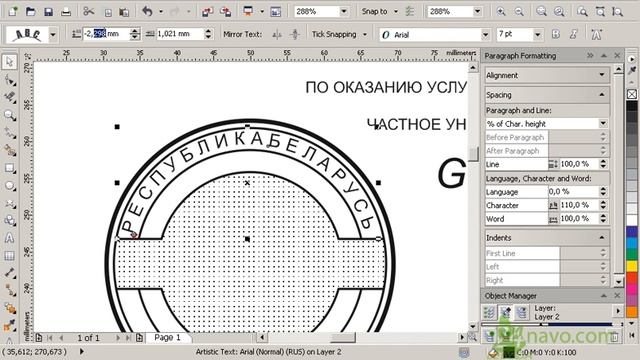Undo the last action
The height and width of the screenshot is (360, 640).
tap(147, 11)
